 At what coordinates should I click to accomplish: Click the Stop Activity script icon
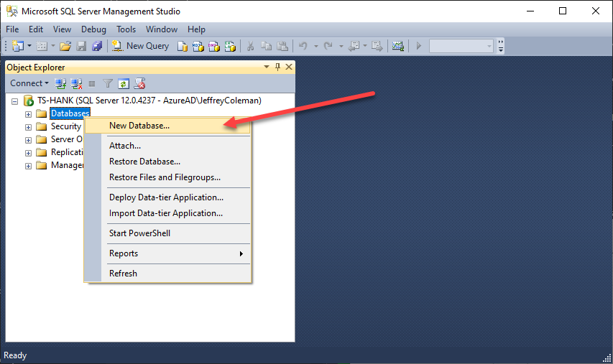click(139, 83)
